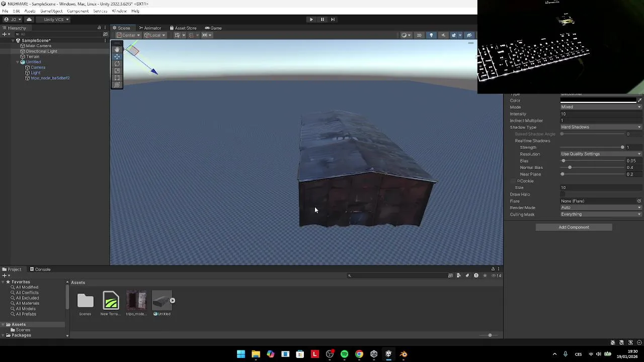Select the Rotate tool
Screen dimensions: 644x362
(117, 63)
